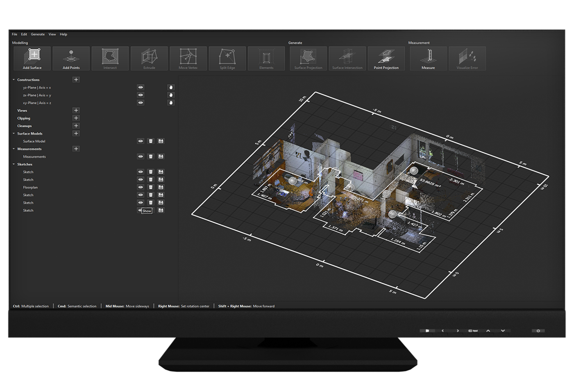Collapse the Sketches tree section
Screen dimensions: 574x392
(14, 164)
